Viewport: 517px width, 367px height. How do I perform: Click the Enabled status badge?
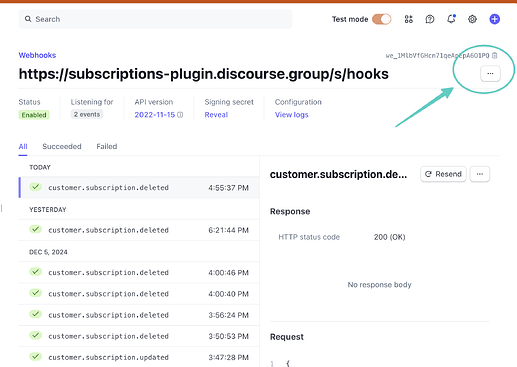tap(34, 115)
